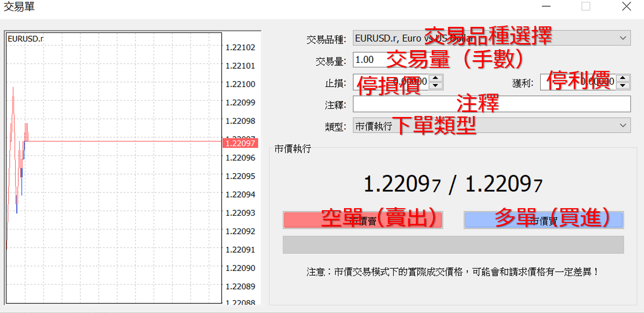This screenshot has height=313, width=644.
Task: Minimize the 交易單 window
Action: tap(546, 7)
